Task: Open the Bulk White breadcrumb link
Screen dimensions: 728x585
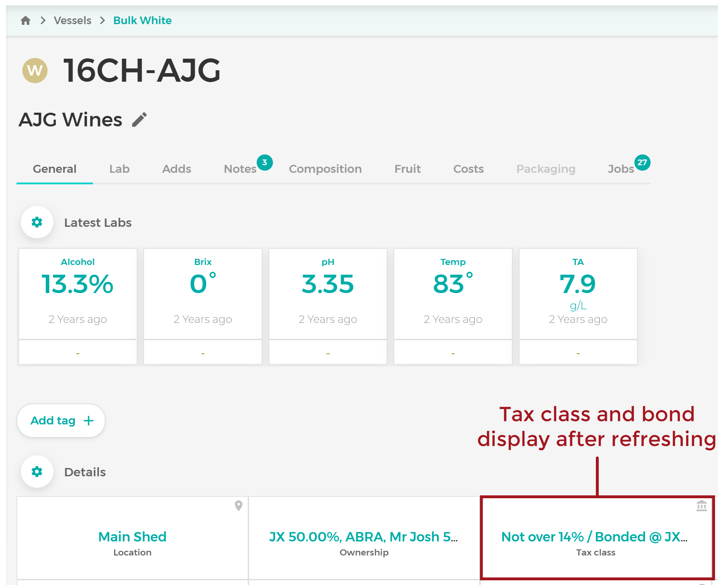Action: [x=142, y=21]
